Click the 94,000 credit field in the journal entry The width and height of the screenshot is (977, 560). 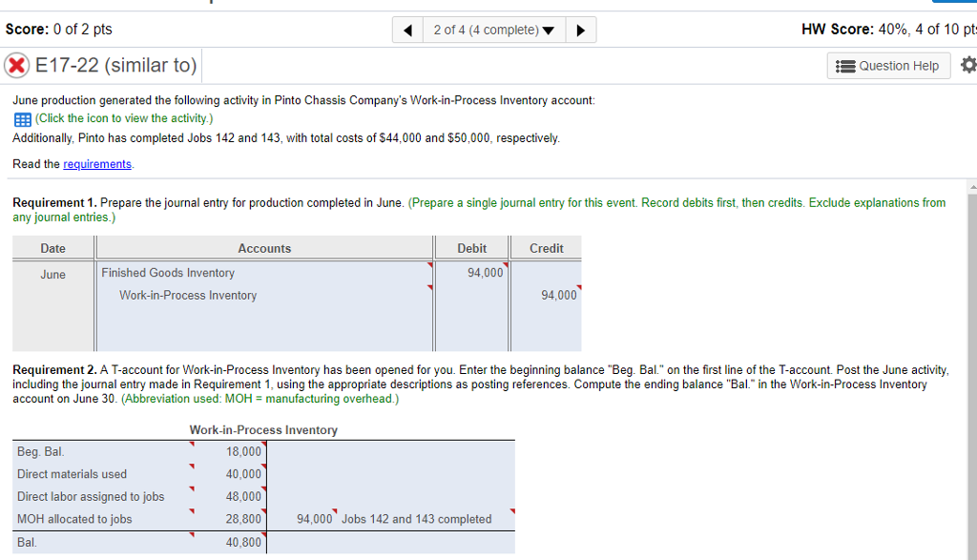coord(547,295)
